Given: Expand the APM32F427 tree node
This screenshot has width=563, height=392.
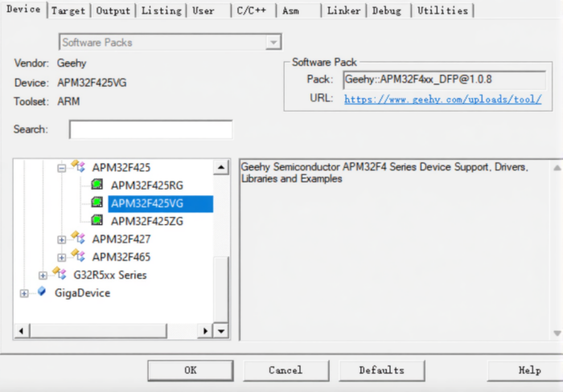Looking at the screenshot, I should [x=62, y=239].
